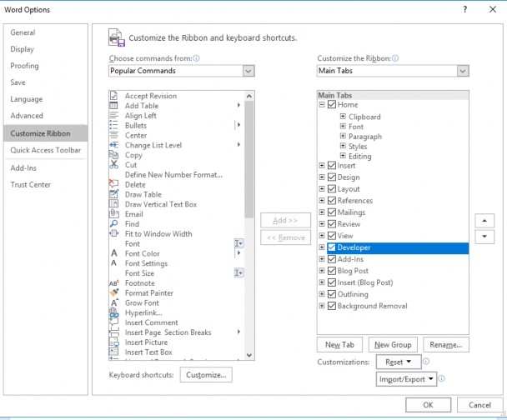Viewport: 507px width, 420px height.
Task: Click the Insert Picture icon
Action: tap(113, 342)
